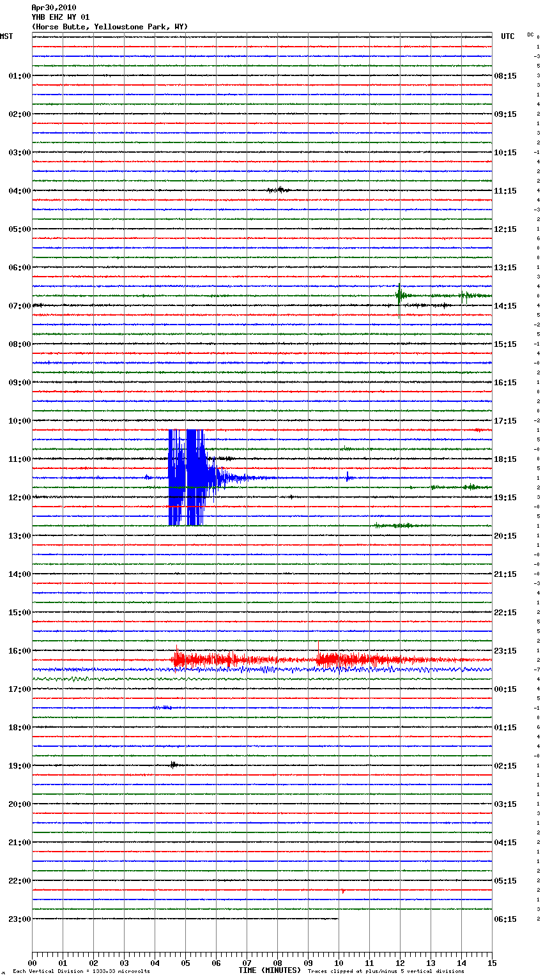Click the Apr30,2010 date heading
This screenshot has height=980, width=543.
point(54,8)
